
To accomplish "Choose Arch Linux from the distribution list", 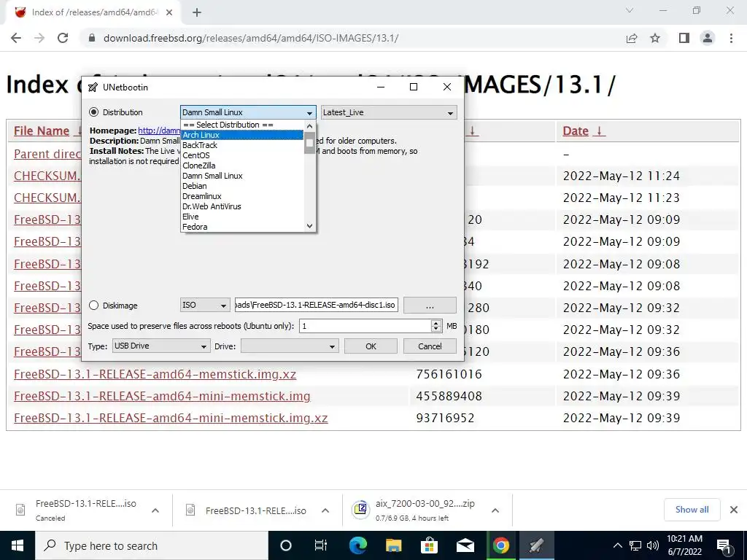I will pyautogui.click(x=242, y=135).
